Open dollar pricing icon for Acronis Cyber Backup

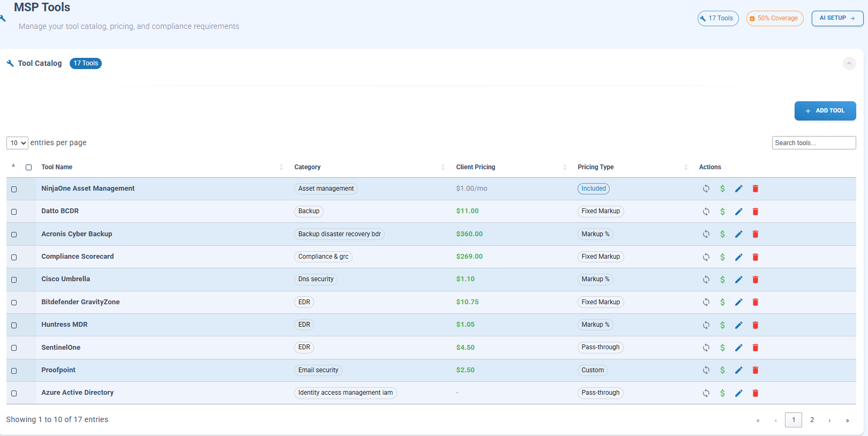(722, 234)
